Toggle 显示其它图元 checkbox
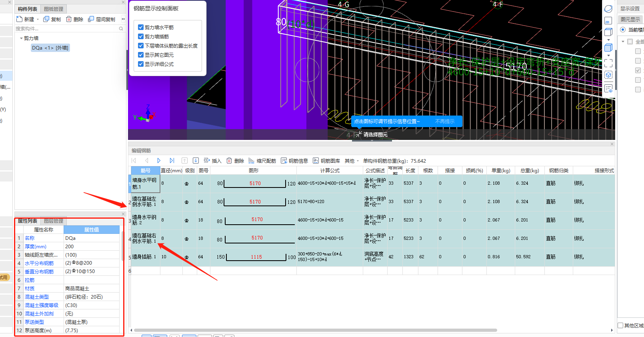This screenshot has width=644, height=337. click(141, 55)
